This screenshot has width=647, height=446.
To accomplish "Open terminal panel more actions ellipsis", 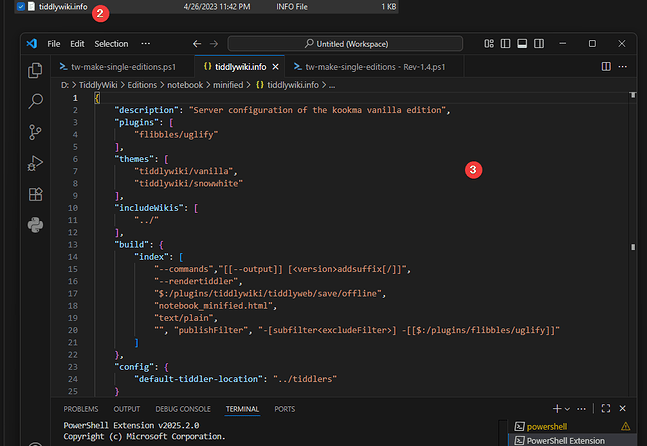I will (581, 409).
